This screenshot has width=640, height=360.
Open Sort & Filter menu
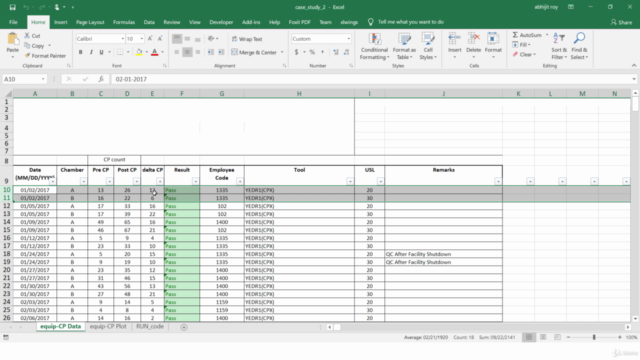click(x=559, y=46)
